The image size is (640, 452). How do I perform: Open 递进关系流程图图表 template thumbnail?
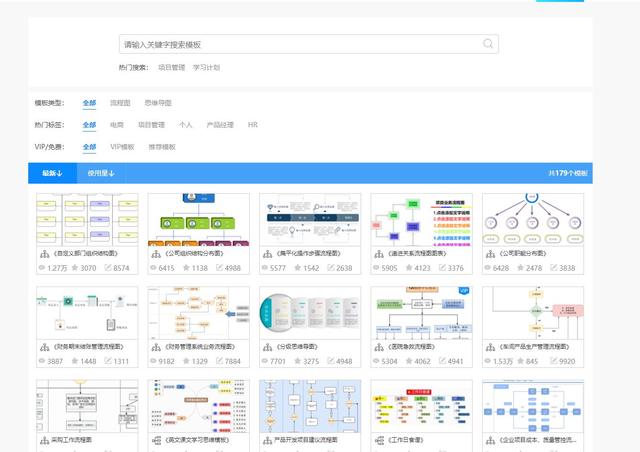pos(421,220)
